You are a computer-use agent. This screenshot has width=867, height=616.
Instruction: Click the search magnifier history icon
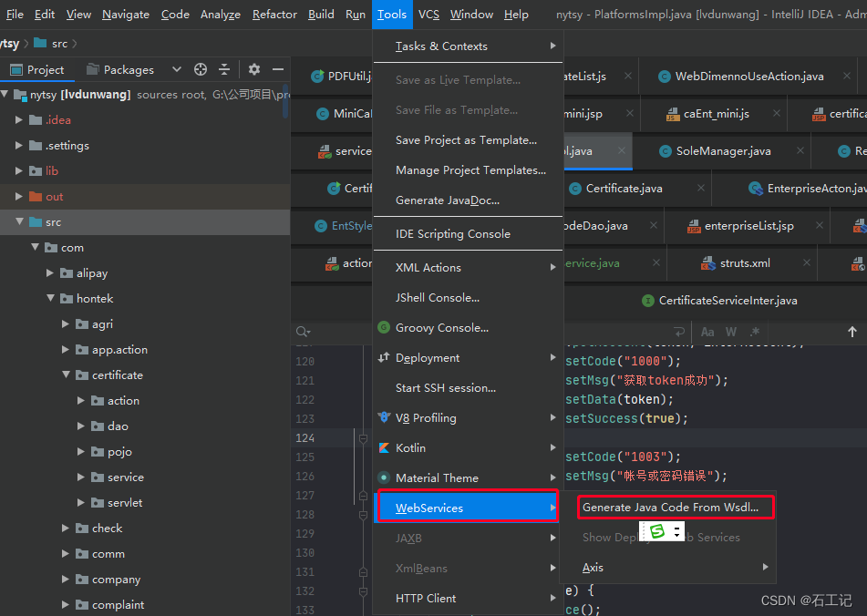pos(303,332)
